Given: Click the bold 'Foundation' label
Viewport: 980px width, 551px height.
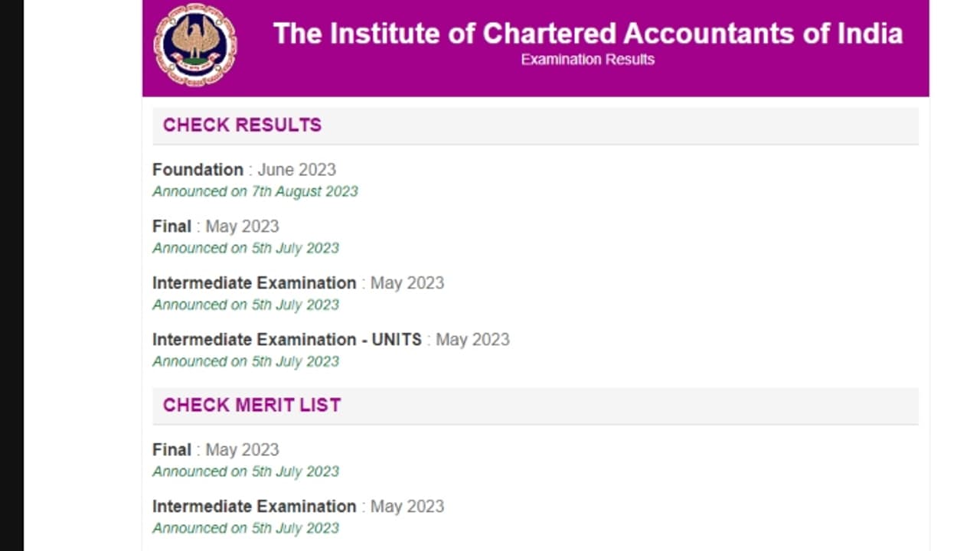Looking at the screenshot, I should 198,170.
